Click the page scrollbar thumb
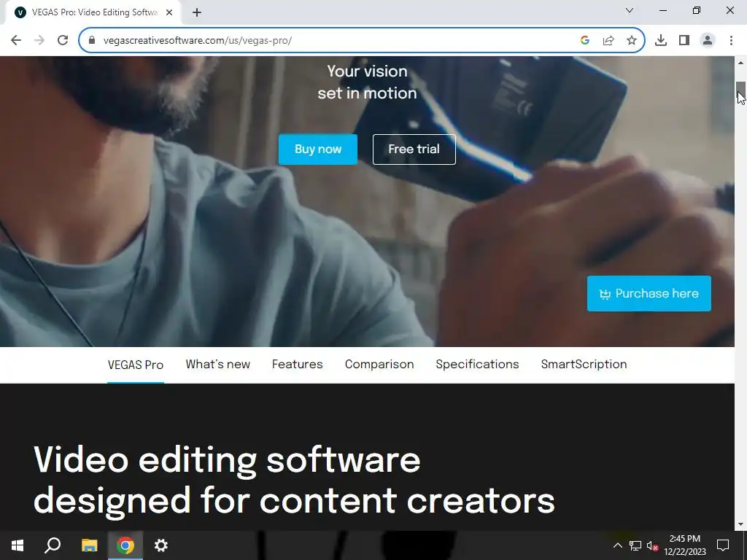The height and width of the screenshot is (560, 747). 740,89
